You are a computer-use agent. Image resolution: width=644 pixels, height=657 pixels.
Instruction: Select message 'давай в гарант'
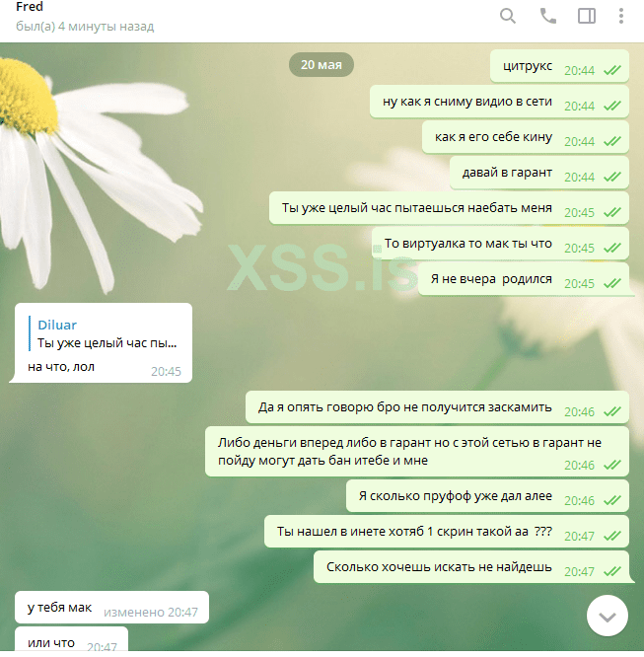[x=539, y=173]
